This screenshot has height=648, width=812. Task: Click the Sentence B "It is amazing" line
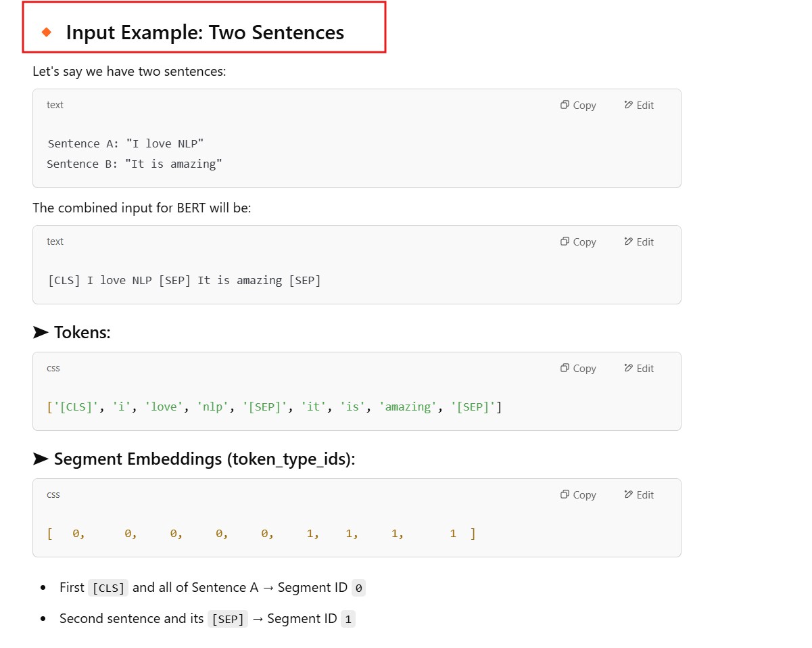click(134, 164)
